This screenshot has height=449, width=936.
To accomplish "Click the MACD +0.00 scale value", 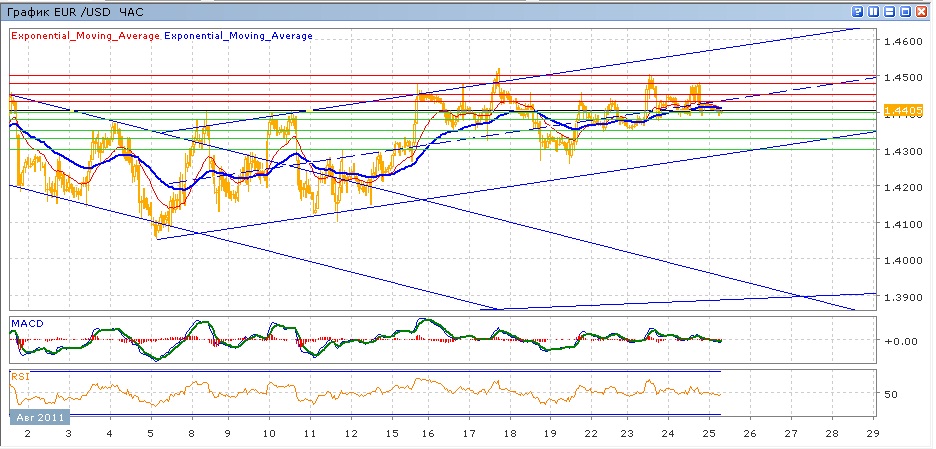I will pyautogui.click(x=900, y=341).
